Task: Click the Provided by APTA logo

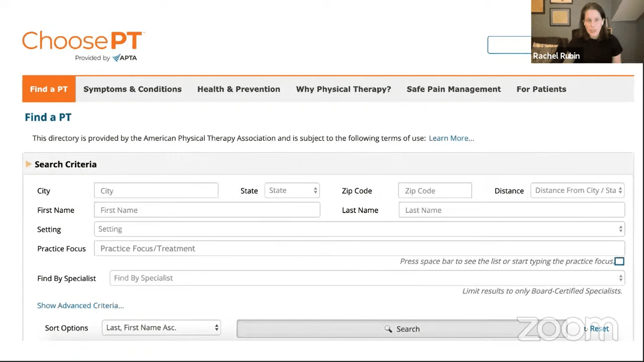Action: [x=106, y=58]
